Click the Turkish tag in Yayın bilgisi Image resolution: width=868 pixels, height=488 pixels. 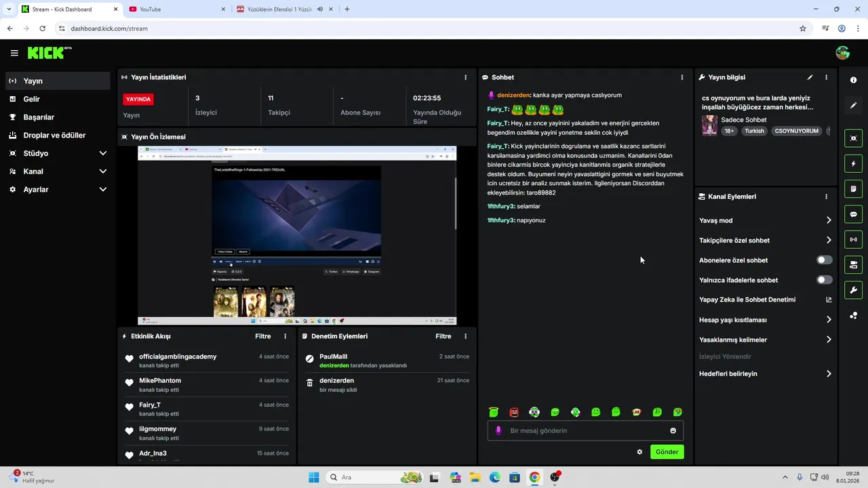click(754, 131)
